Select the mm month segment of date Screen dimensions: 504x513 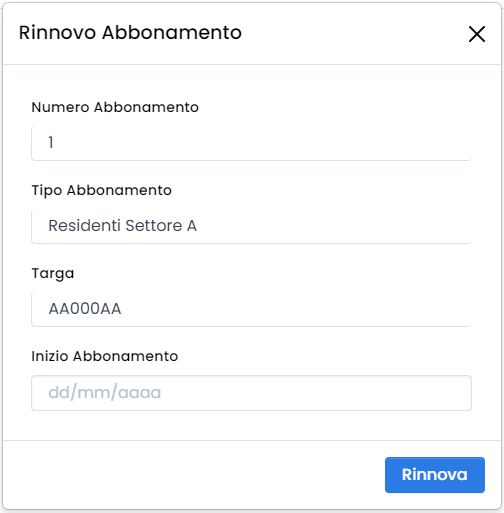93,393
